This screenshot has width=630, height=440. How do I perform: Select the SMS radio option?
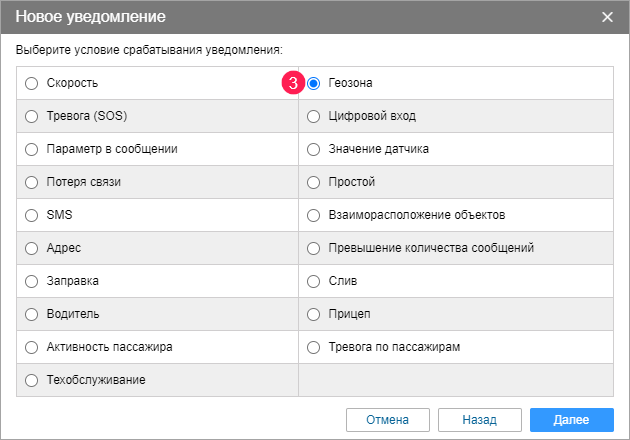click(32, 215)
